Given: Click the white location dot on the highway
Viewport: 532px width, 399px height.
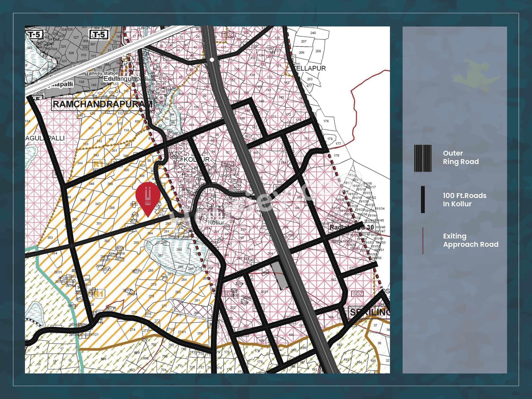Looking at the screenshot, I should (x=212, y=60).
